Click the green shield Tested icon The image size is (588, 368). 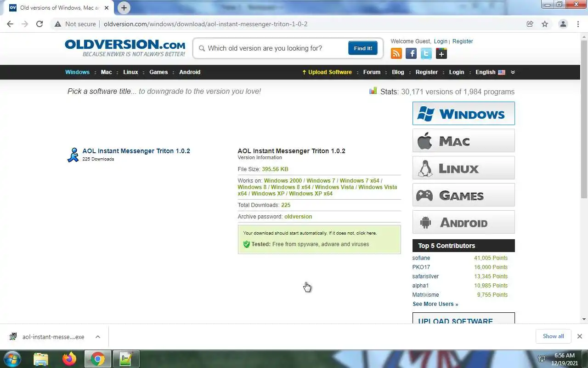pyautogui.click(x=246, y=244)
